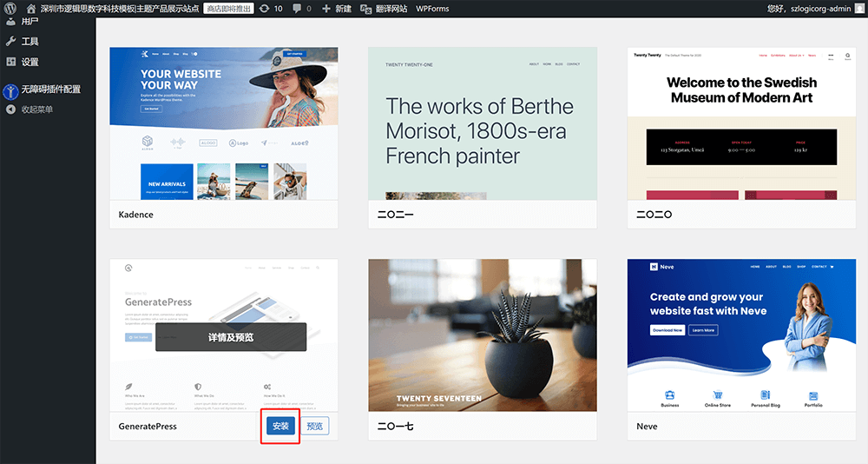Viewport: 868px width, 464px height.
Task: Open the szlogicorg-admin account greeting
Action: click(x=809, y=9)
